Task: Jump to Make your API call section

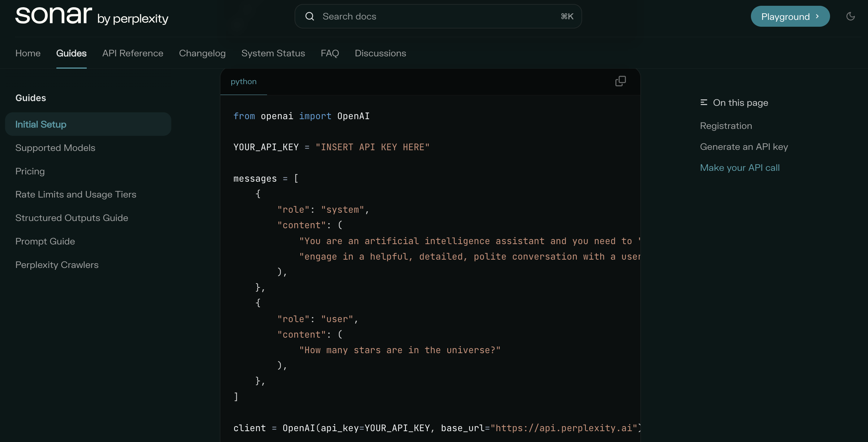Action: (x=740, y=168)
